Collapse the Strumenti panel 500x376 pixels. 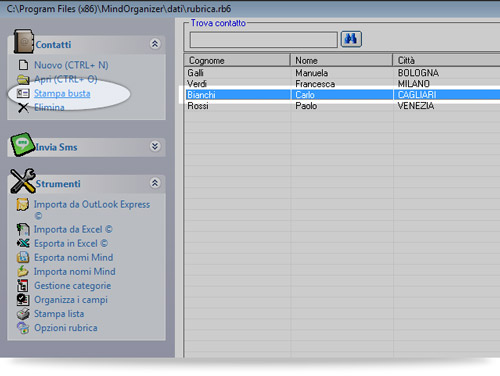[155, 183]
